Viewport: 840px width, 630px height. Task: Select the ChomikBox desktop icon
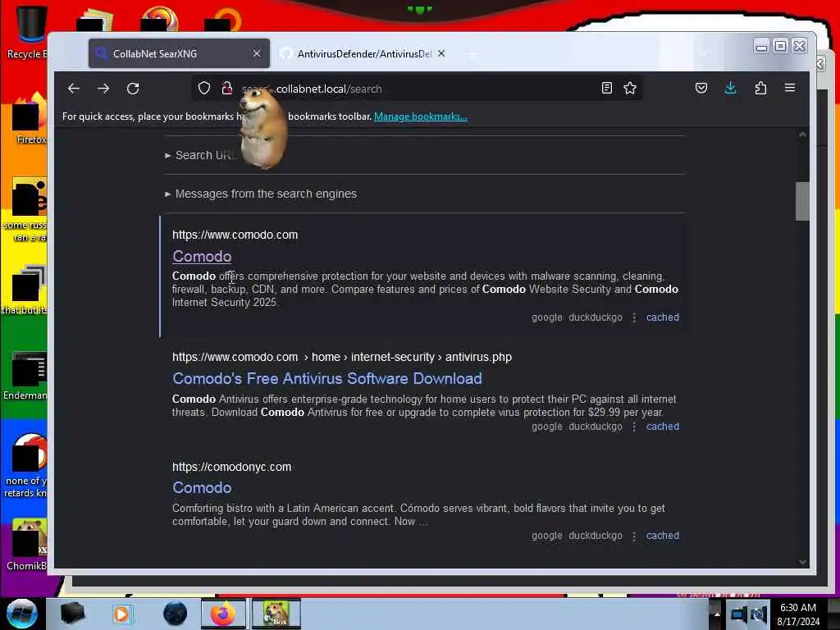[x=27, y=546]
